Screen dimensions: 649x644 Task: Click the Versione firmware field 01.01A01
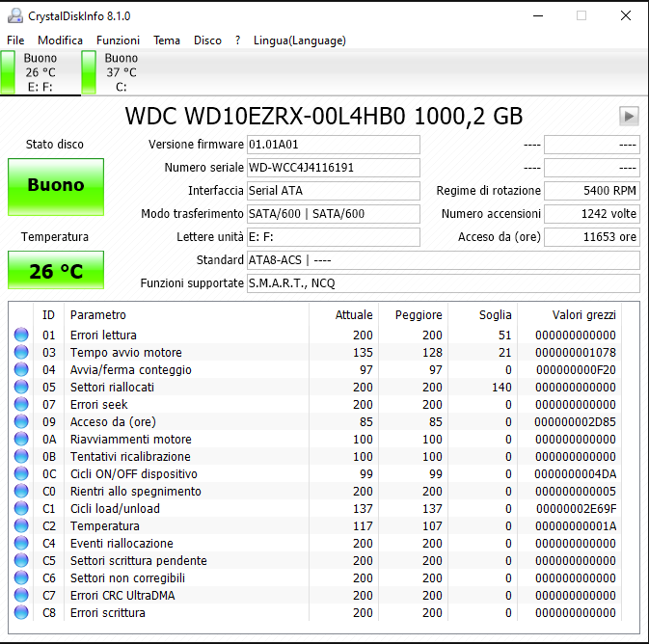334,145
